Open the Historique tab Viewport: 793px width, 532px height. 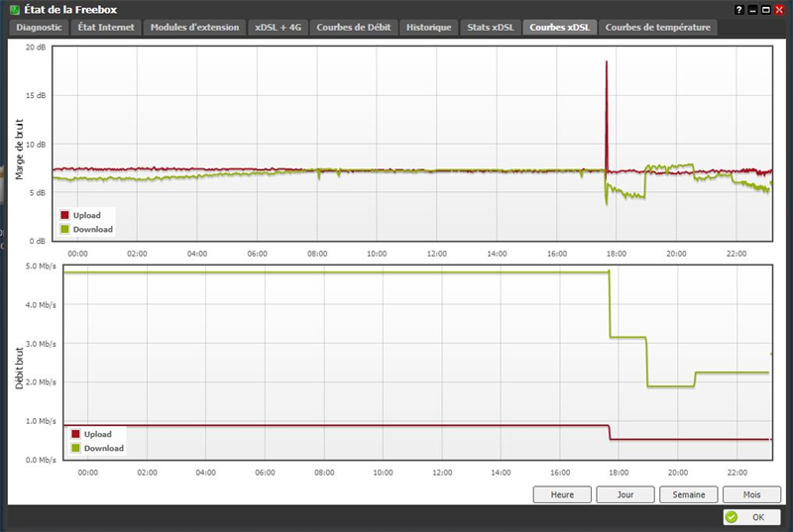(x=429, y=28)
